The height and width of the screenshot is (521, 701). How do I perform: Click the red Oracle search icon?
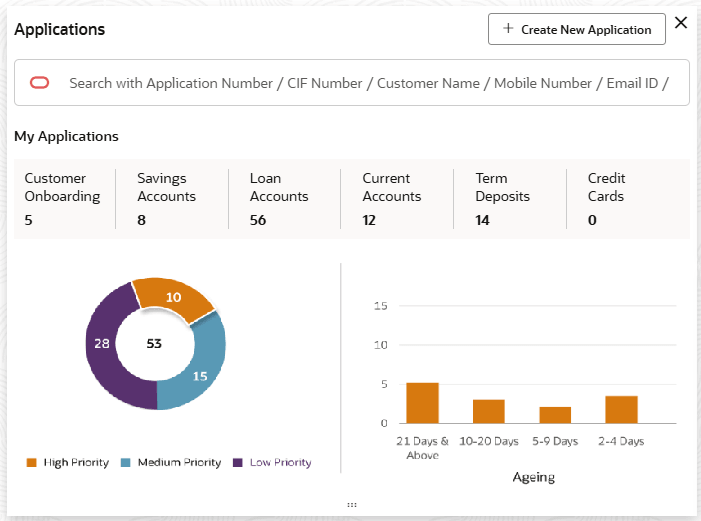tap(40, 83)
